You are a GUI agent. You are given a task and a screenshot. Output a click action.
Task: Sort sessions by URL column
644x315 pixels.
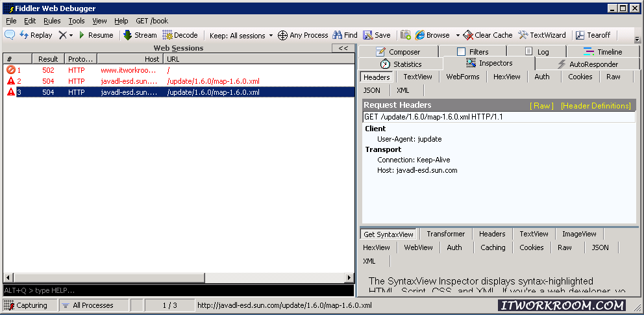coord(258,58)
